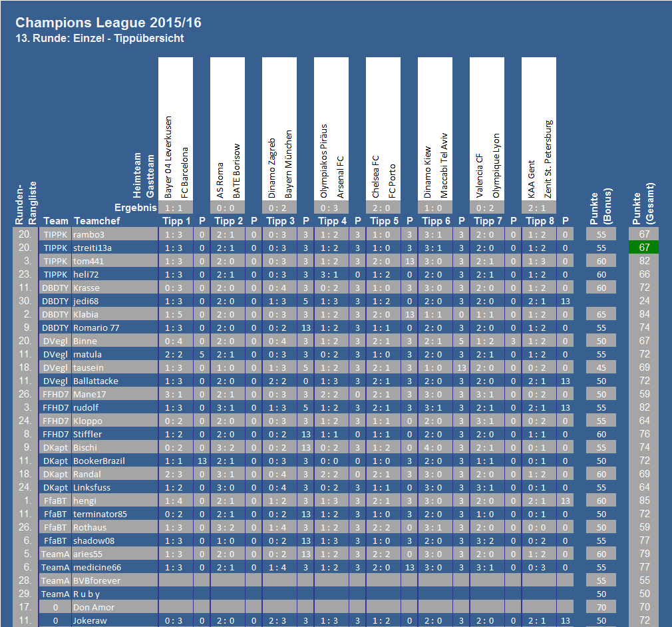Viewport: 672px width, 627px height.
Task: Click the 'Team' column header
Action: tap(56, 221)
